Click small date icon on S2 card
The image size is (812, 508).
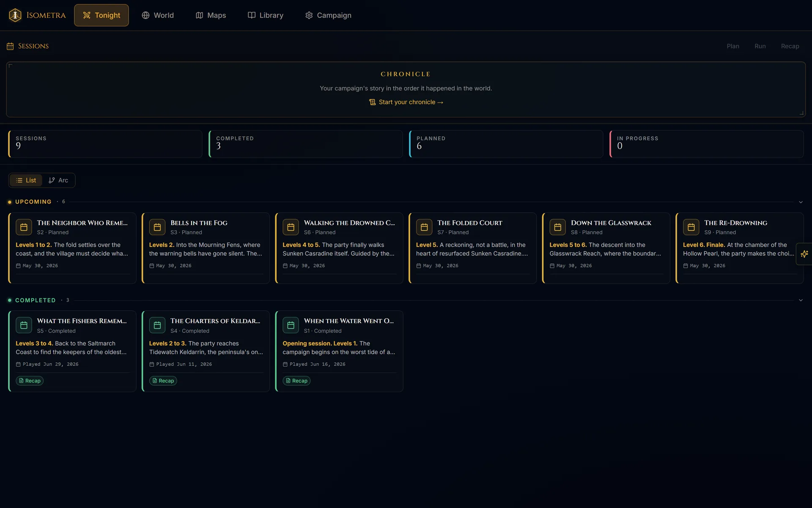(x=18, y=266)
